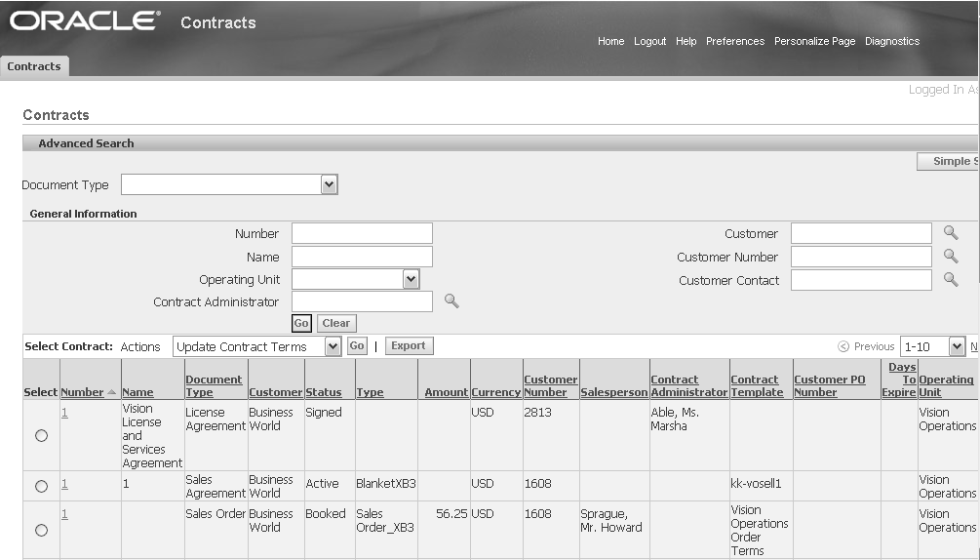Focus the Contract Administrator input field
Image resolution: width=980 pixels, height=560 pixels.
point(362,301)
